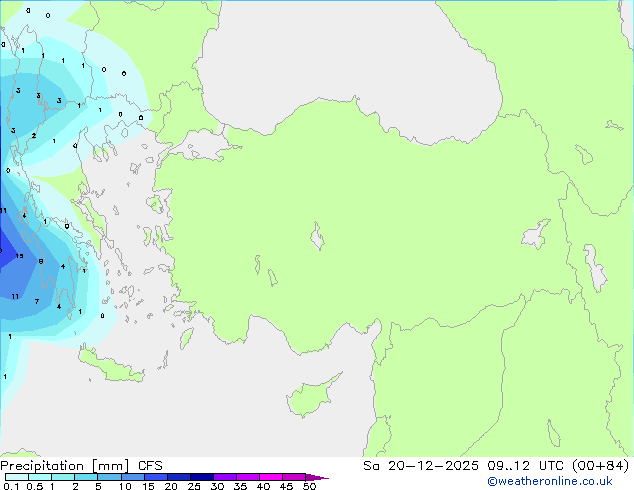
Task: Click the map precipitation value '2'
Action: (x=34, y=135)
